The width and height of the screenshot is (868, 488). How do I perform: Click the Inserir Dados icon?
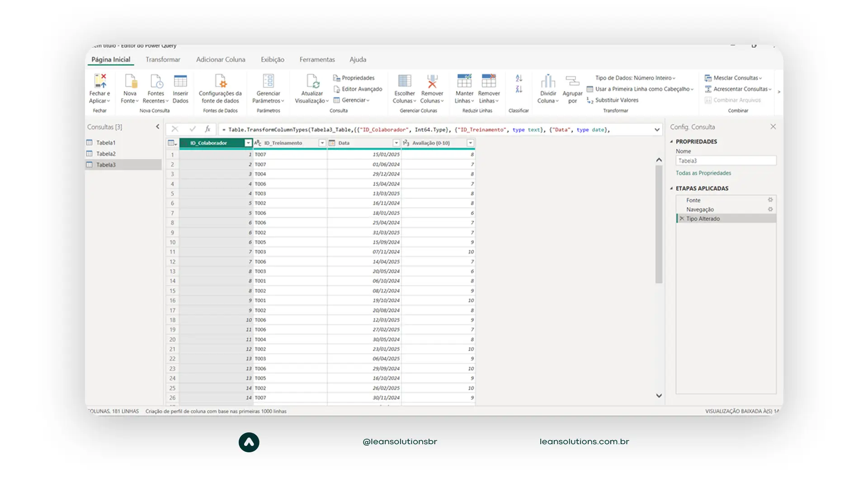(x=180, y=81)
